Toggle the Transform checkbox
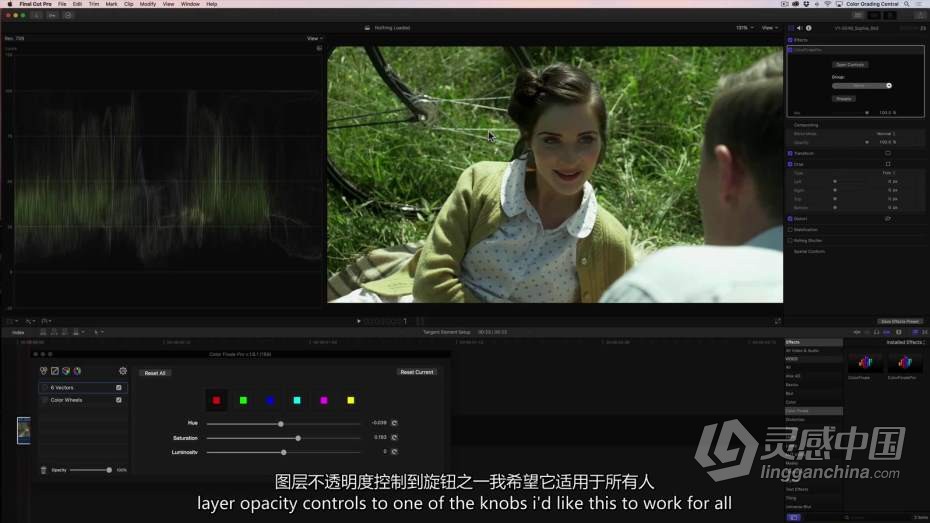930x523 pixels. coord(790,154)
